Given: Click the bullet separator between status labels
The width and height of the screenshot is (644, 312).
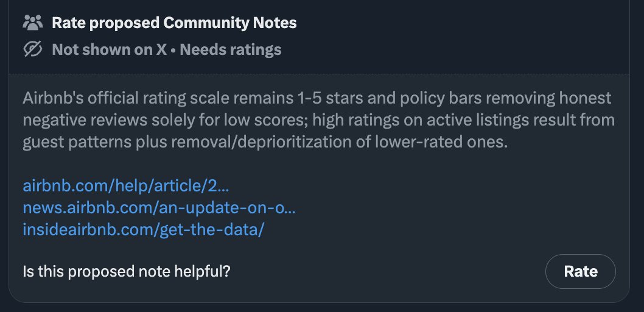Looking at the screenshot, I should [173, 50].
